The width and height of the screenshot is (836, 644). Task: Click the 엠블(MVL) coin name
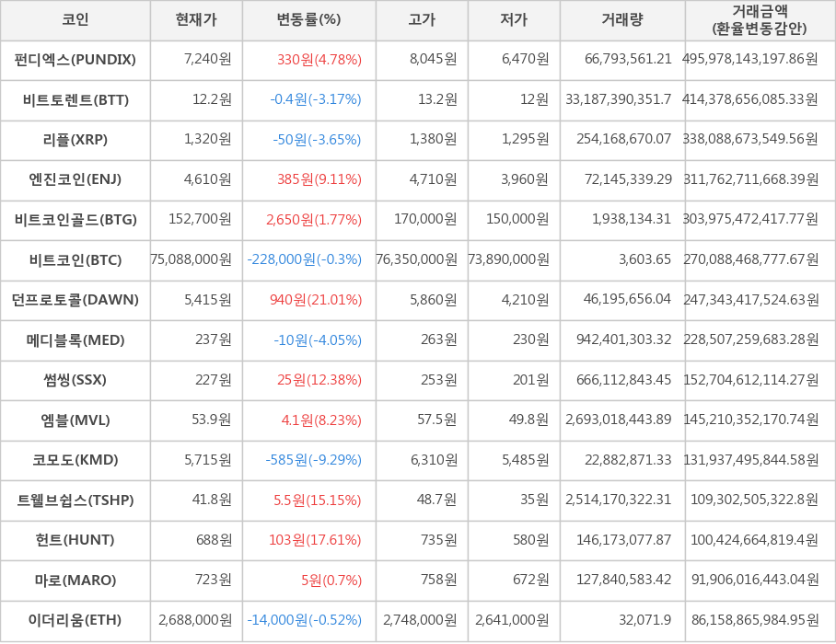[75, 420]
